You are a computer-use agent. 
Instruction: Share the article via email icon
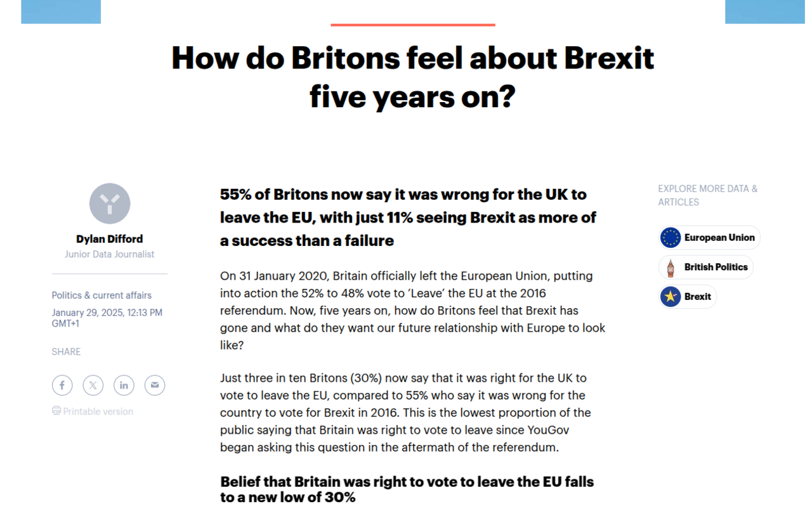click(x=155, y=385)
